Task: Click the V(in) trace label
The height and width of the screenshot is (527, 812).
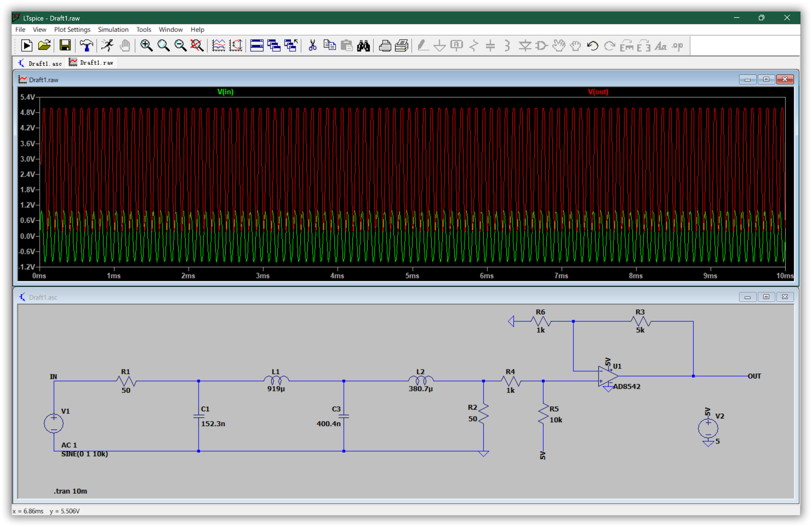Action: pyautogui.click(x=225, y=91)
